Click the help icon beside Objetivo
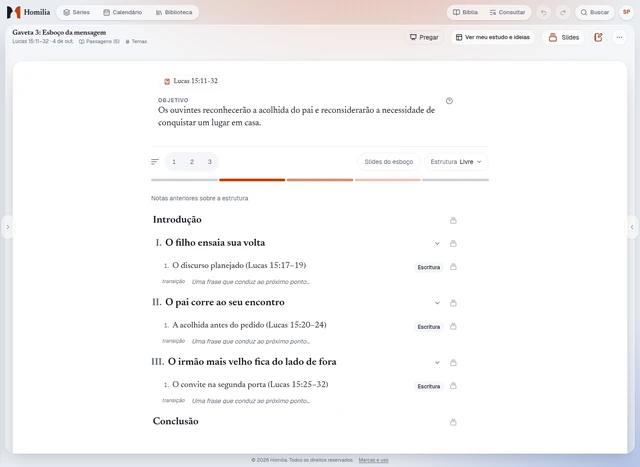 449,101
